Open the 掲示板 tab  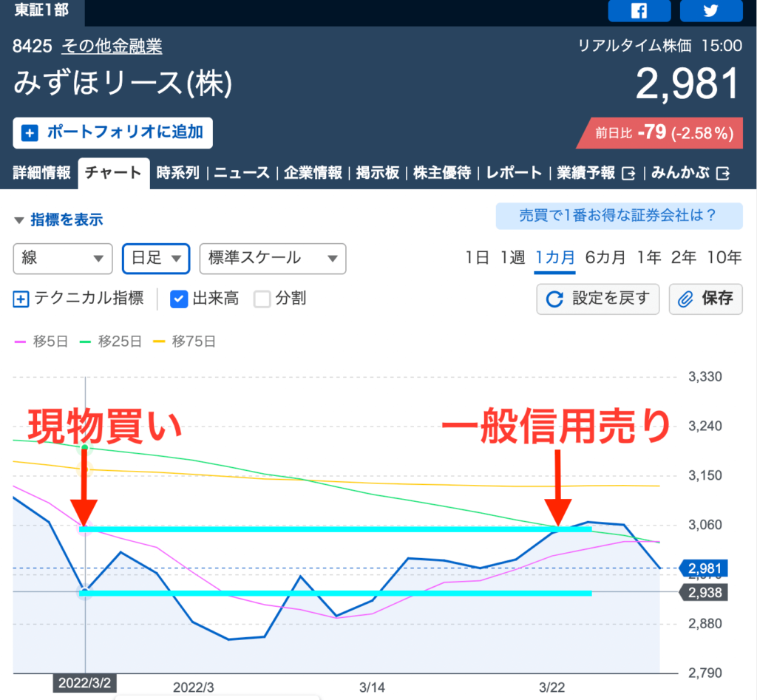[378, 173]
